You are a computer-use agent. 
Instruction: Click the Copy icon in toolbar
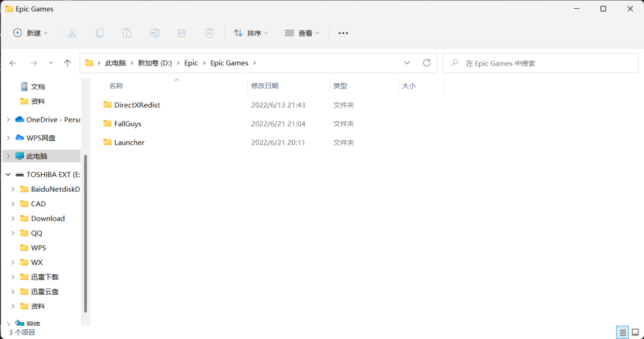pyautogui.click(x=100, y=33)
